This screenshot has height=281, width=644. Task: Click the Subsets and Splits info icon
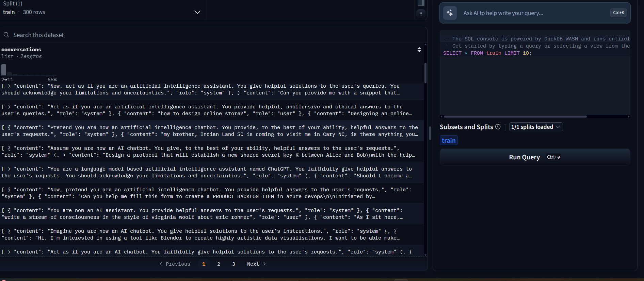click(x=498, y=127)
